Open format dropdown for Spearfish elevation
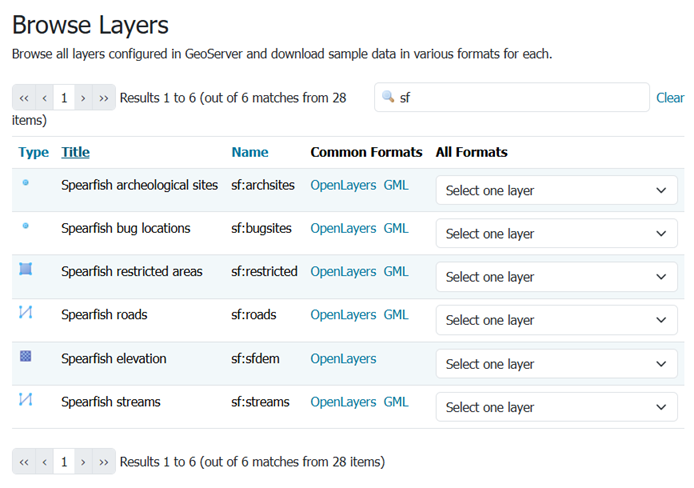 click(x=556, y=364)
